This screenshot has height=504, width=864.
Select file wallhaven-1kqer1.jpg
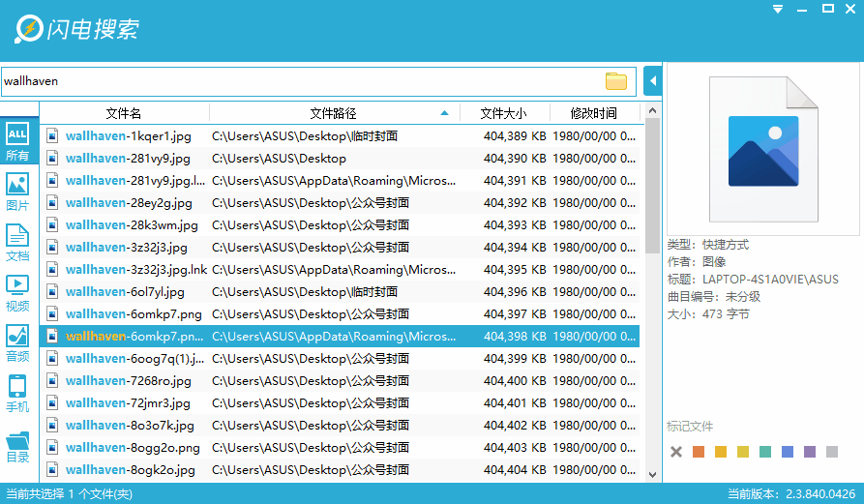340,136
